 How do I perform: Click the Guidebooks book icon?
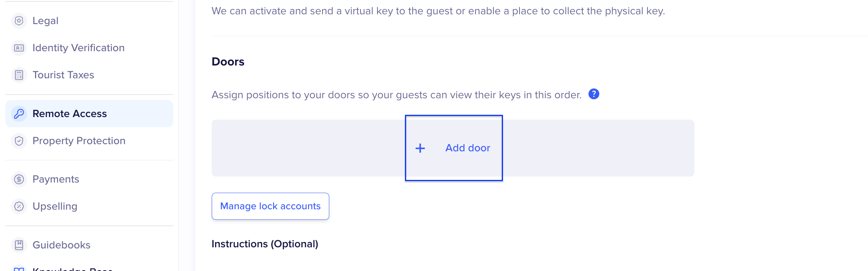(x=19, y=245)
